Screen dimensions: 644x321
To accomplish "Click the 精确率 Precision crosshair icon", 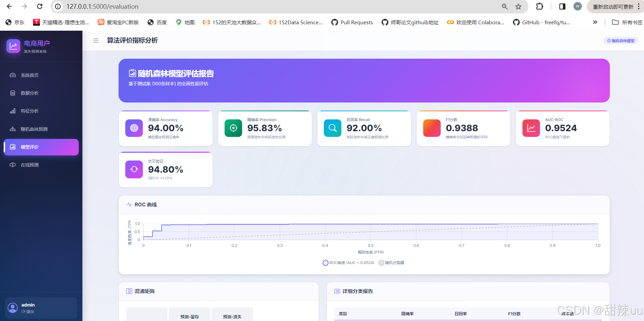I will pyautogui.click(x=233, y=128).
